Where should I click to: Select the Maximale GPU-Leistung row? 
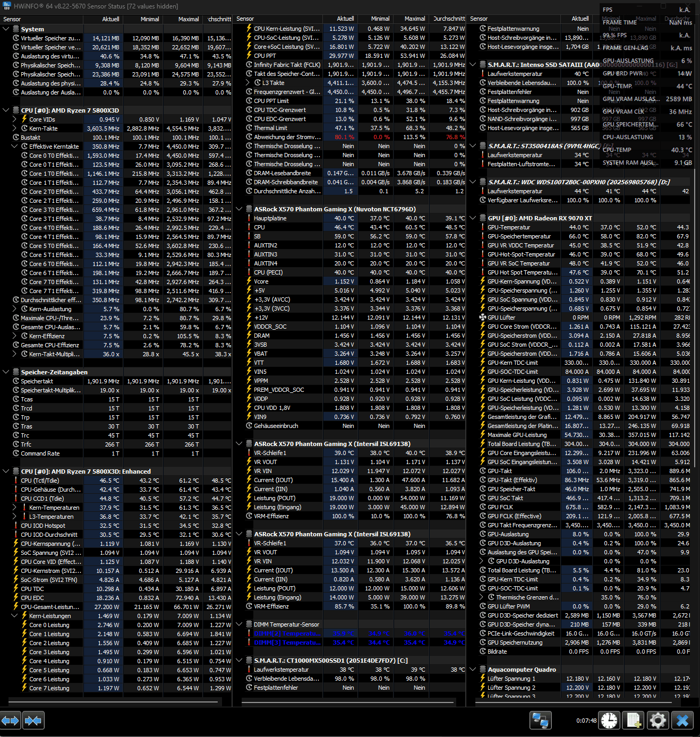579,435
